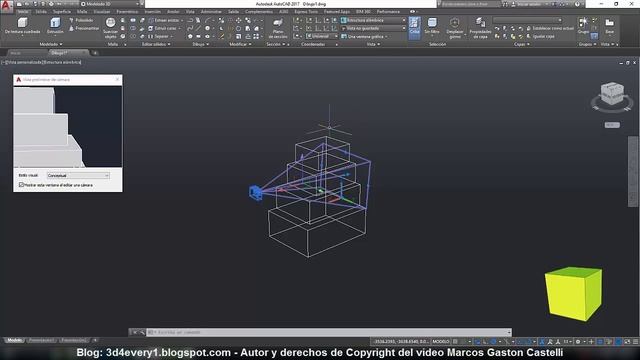Image resolution: width=640 pixels, height=360 pixels.
Task: Open the Estructura alámbrica visual style dropdown
Action: [x=373, y=20]
